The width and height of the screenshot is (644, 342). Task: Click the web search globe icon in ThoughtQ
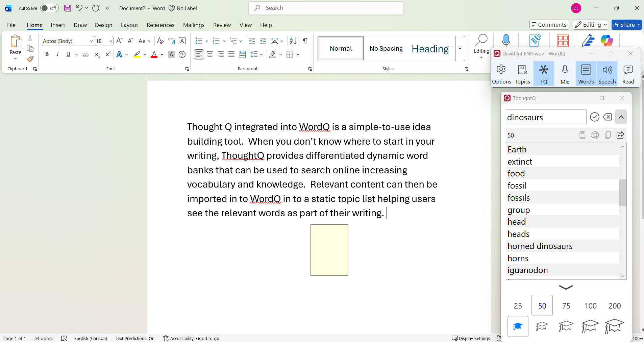(x=595, y=135)
